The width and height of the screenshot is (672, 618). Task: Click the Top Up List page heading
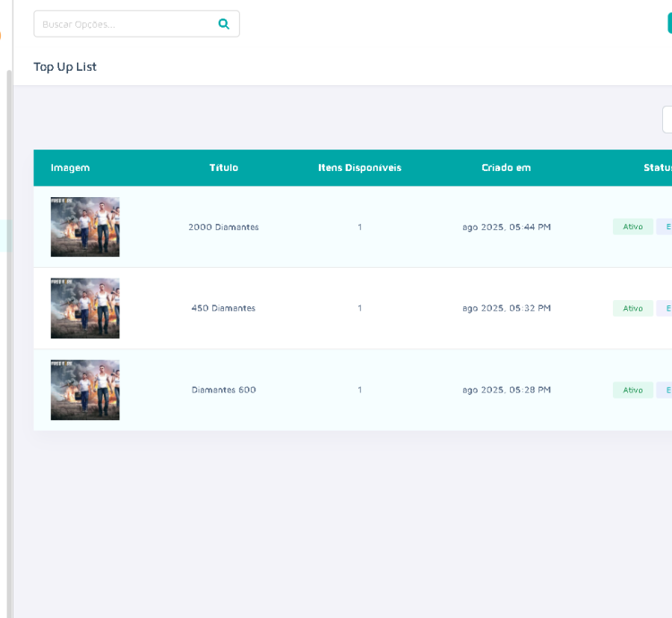click(x=65, y=67)
